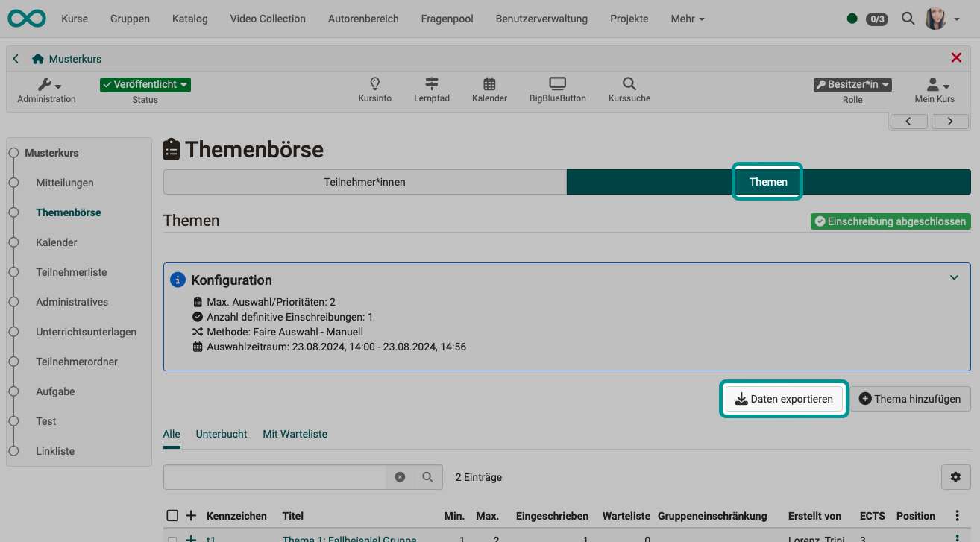Tick the checkbox for topic t1
Screen dimensions: 980x542
click(172, 539)
